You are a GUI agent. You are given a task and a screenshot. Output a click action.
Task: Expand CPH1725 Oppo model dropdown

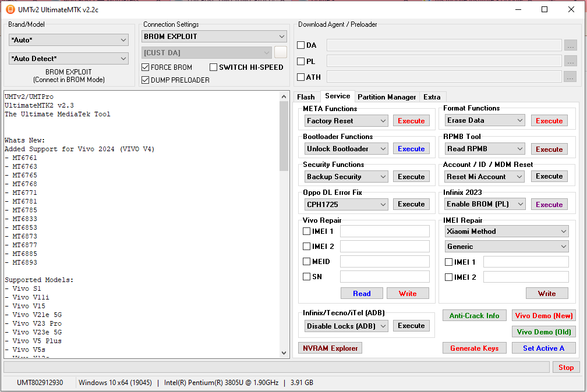(x=346, y=205)
